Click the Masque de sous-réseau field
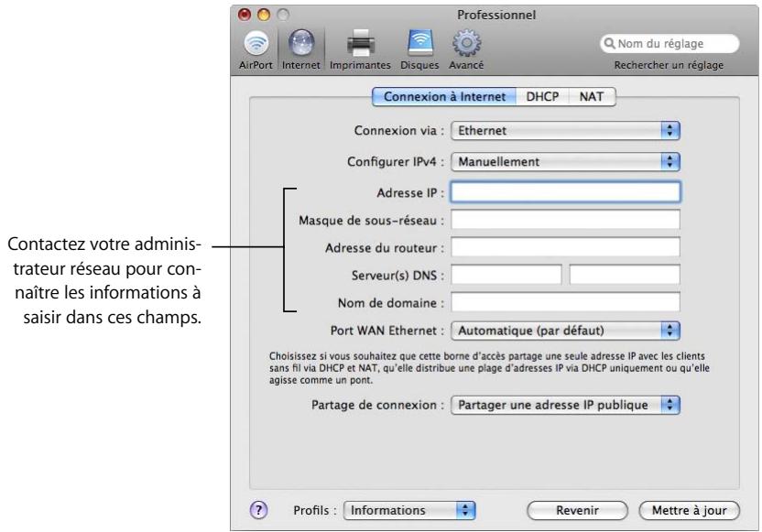Image resolution: width=762 pixels, height=532 pixels. coord(566,220)
